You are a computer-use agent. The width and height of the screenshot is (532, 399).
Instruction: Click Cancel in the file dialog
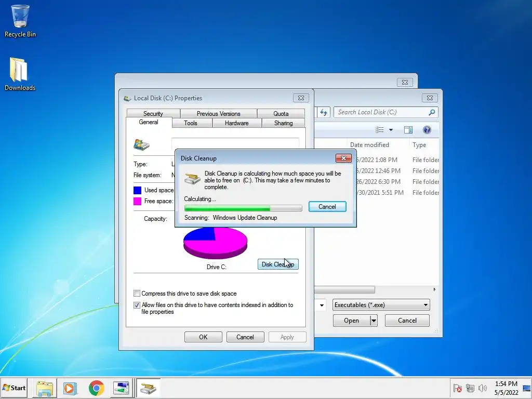pos(407,321)
